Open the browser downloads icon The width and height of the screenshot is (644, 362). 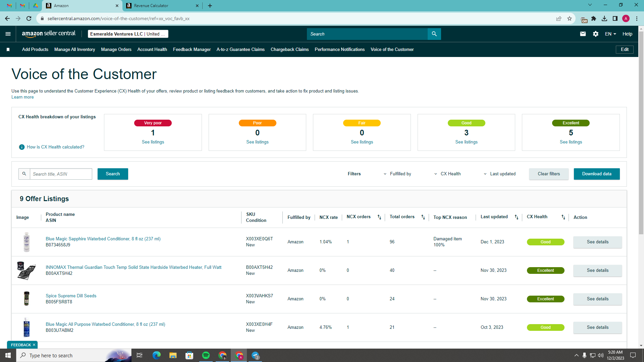coord(604,18)
